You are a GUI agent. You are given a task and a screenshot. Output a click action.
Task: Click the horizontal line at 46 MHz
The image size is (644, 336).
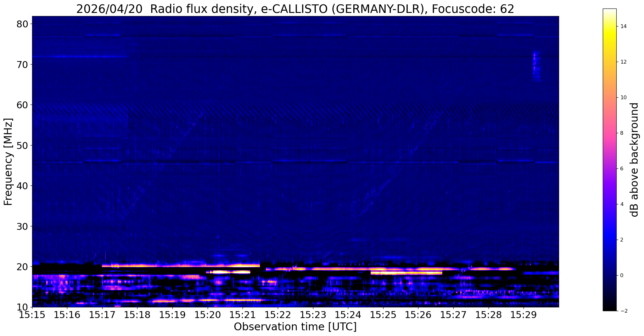coord(295,162)
